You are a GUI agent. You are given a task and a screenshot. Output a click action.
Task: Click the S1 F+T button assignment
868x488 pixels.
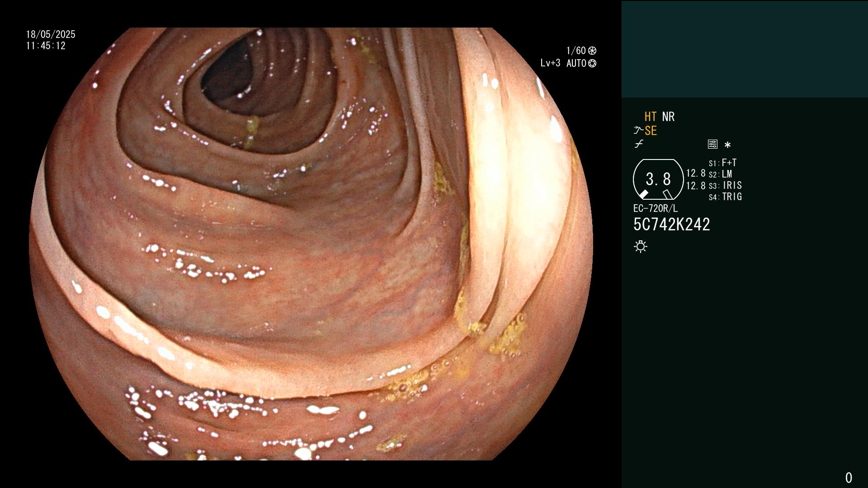tap(722, 163)
